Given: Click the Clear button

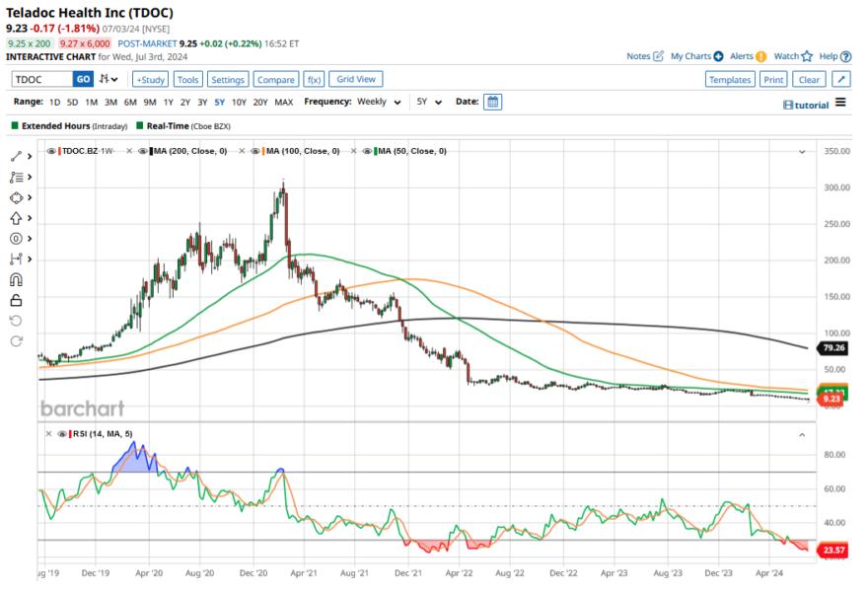Looking at the screenshot, I should pyautogui.click(x=809, y=79).
